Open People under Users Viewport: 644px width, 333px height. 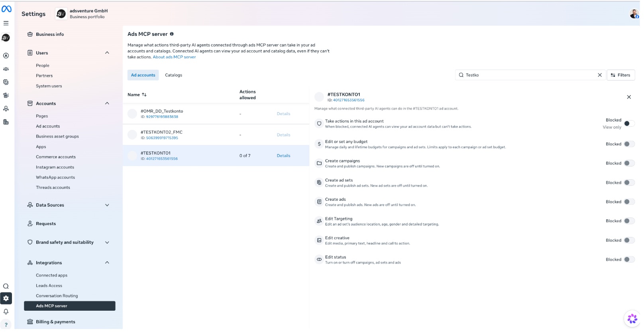[x=43, y=65]
